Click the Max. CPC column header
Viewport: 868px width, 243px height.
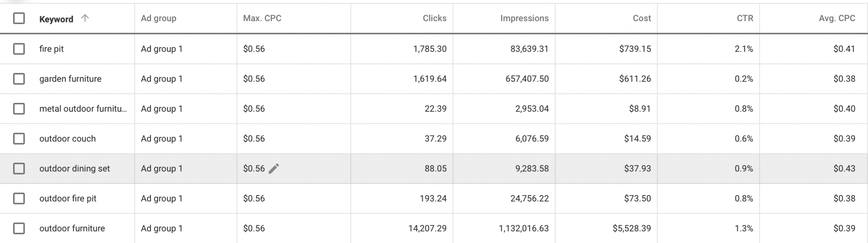[x=262, y=18]
